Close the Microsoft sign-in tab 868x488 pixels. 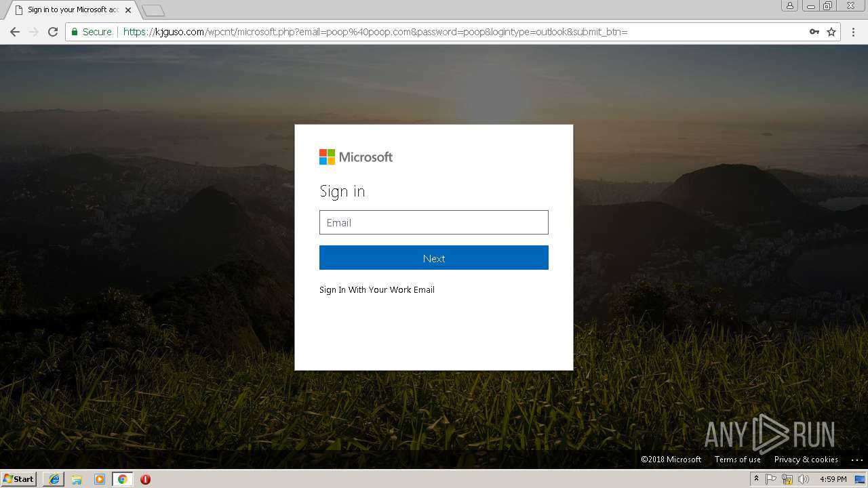pyautogui.click(x=128, y=10)
